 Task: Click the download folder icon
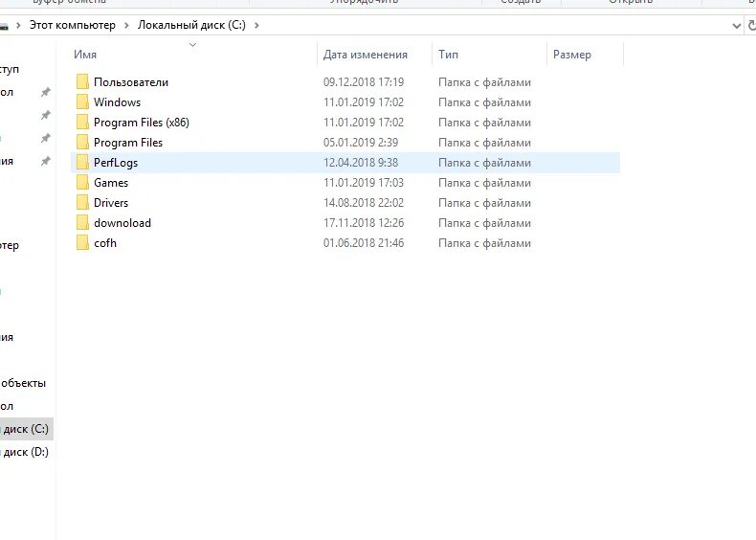tap(82, 223)
